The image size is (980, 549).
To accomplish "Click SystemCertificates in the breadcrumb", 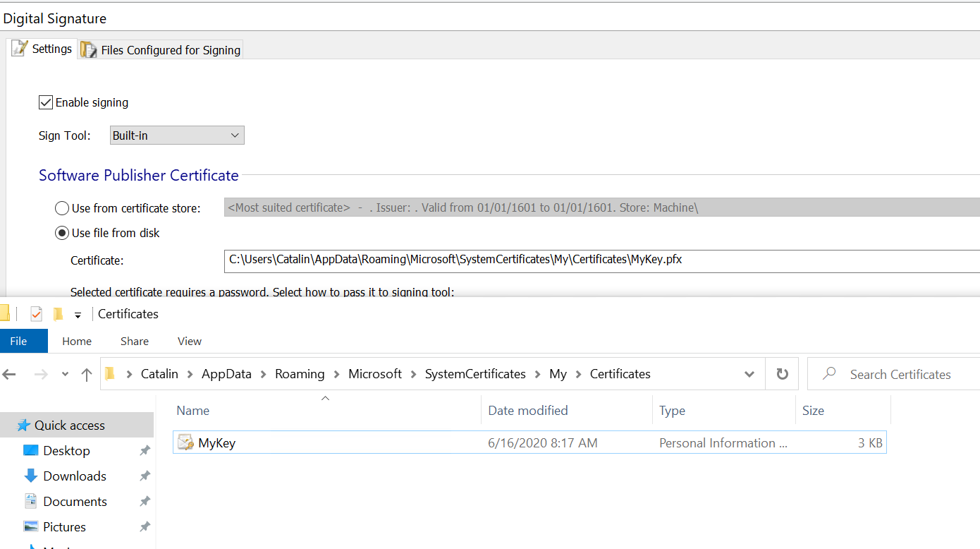I will 475,374.
